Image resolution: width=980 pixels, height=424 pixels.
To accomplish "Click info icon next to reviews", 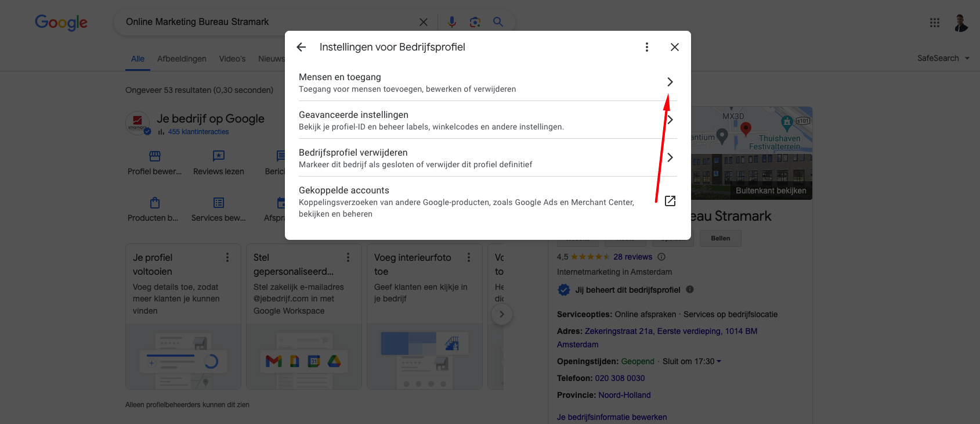I will coord(661,257).
